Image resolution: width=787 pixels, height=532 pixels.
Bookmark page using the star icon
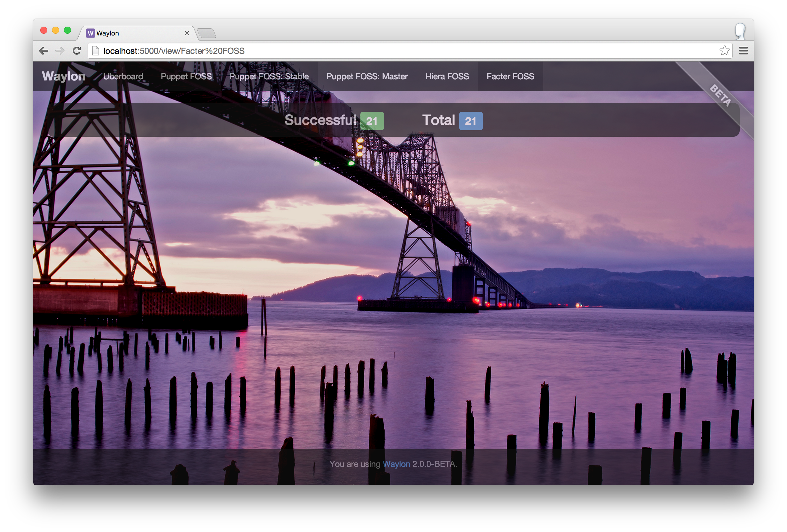[724, 51]
